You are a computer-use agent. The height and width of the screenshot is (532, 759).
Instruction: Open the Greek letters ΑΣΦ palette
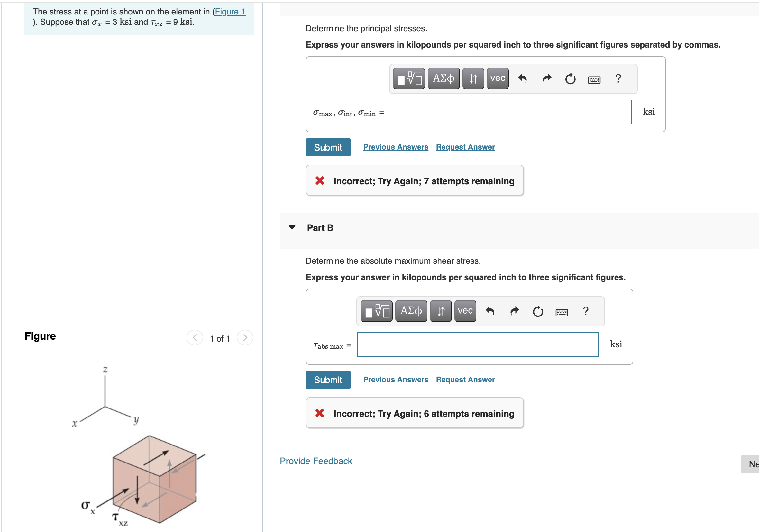(x=443, y=78)
